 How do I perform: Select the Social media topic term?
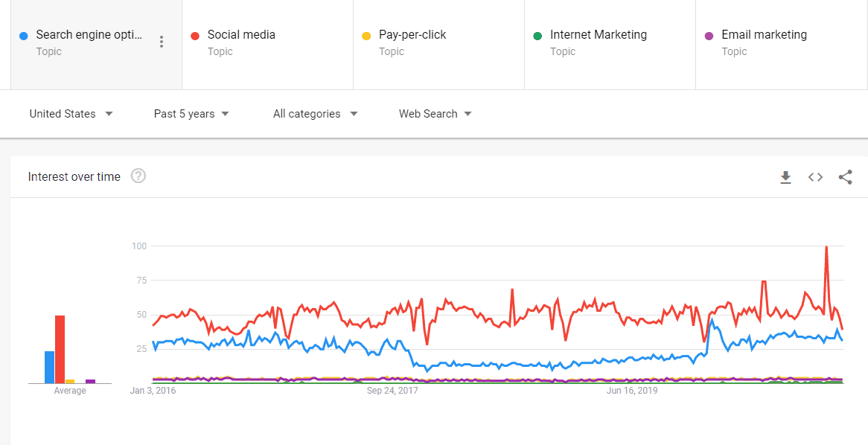pos(267,45)
